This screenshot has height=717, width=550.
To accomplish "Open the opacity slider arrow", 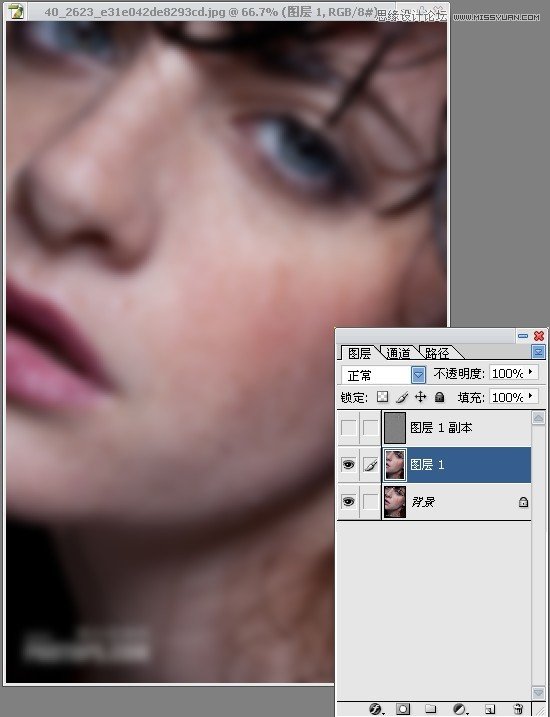I will tap(530, 373).
